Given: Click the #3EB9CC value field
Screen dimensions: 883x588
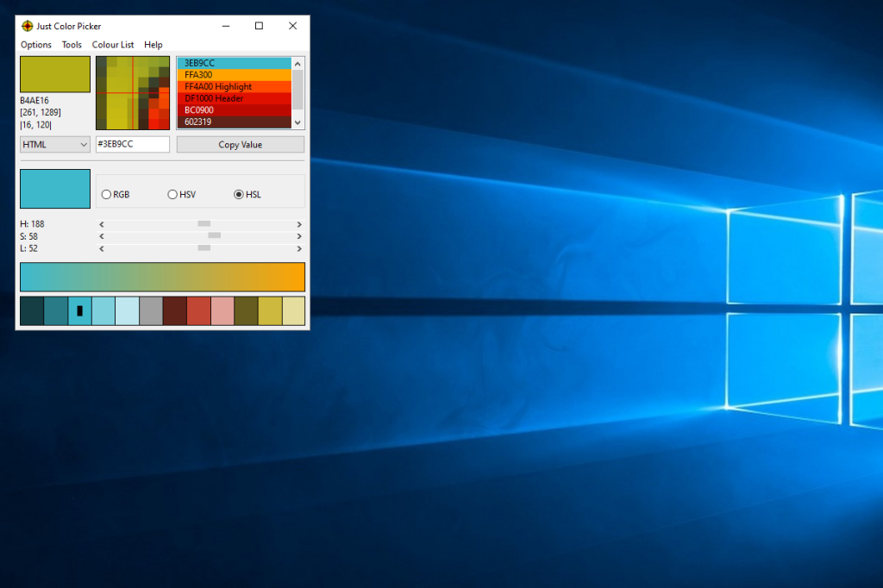Looking at the screenshot, I should click(x=132, y=144).
